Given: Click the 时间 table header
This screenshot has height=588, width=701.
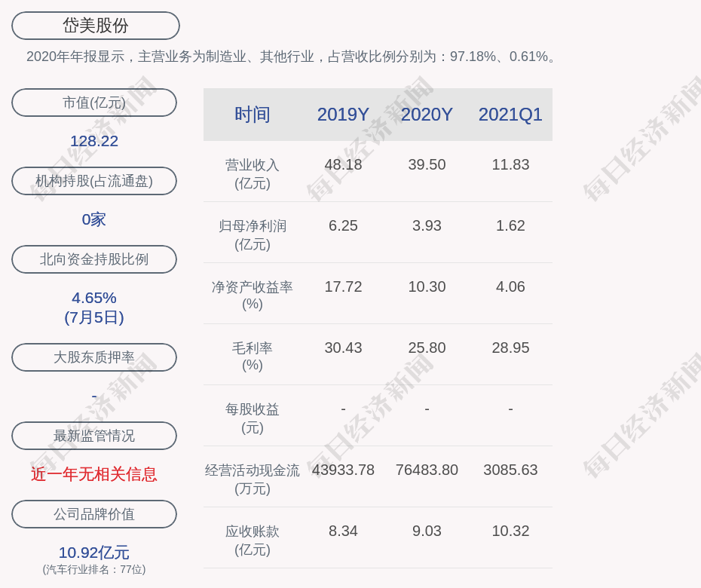Looking at the screenshot, I should [x=252, y=115].
